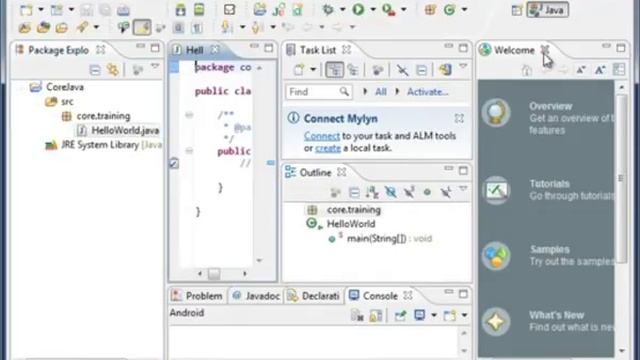Click the All filter link
640x360 pixels.
click(381, 92)
